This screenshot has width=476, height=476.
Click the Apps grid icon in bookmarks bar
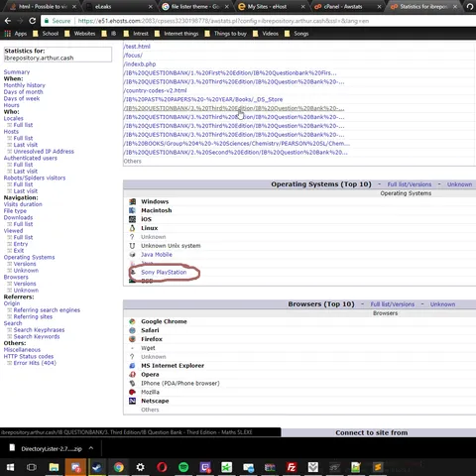(7, 34)
